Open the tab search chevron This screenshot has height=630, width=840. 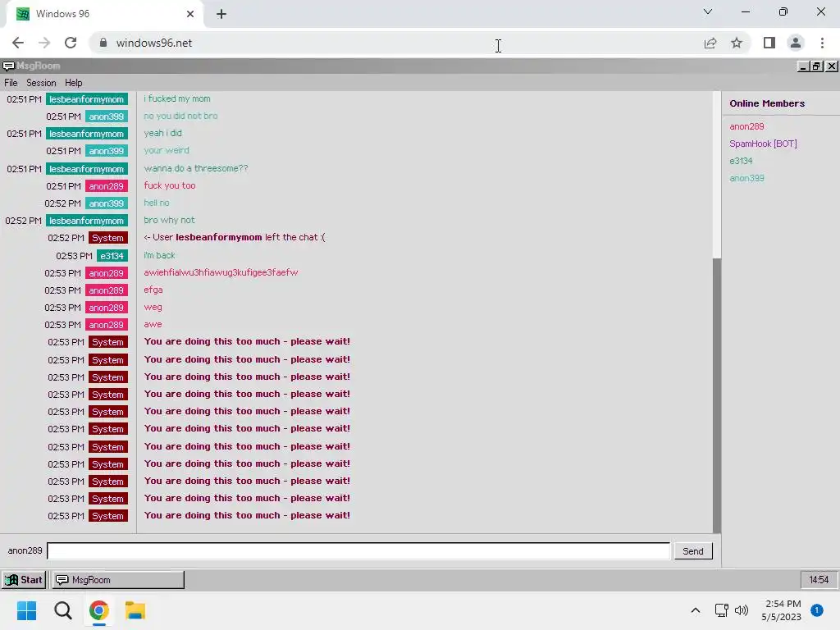click(708, 11)
